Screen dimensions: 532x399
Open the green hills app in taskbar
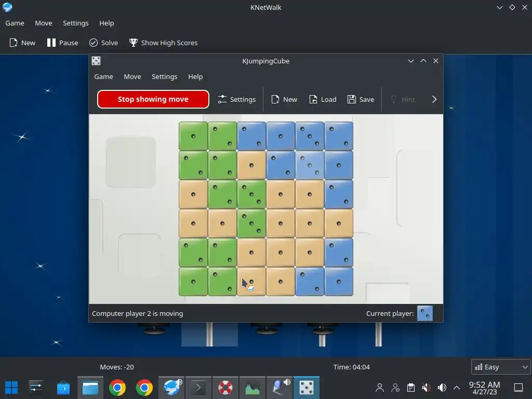pos(252,388)
